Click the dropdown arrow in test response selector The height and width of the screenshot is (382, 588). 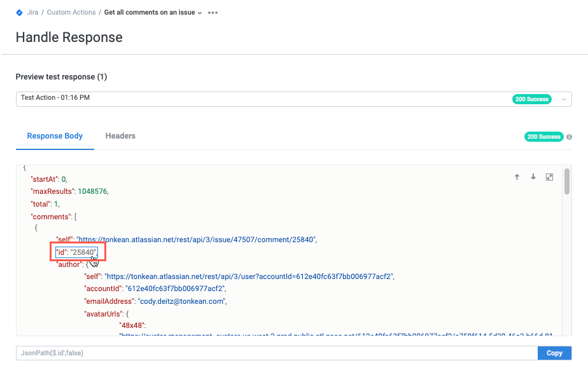tap(563, 99)
